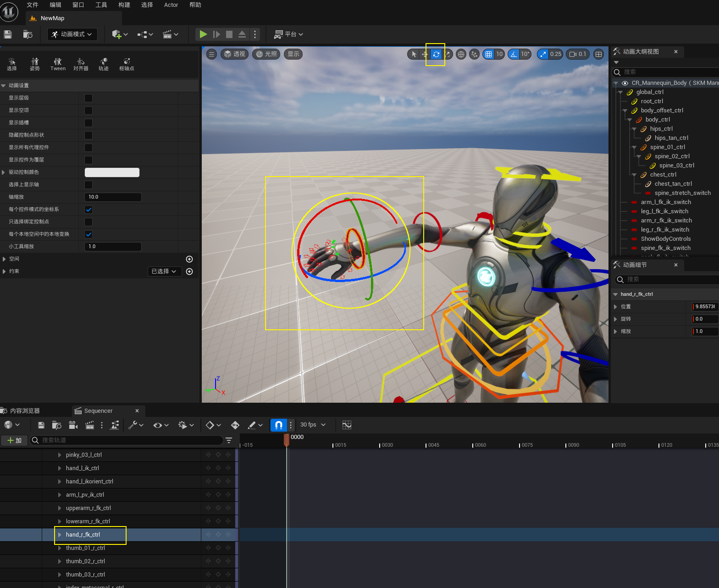Click the 透视 viewport perspective button

pos(235,54)
